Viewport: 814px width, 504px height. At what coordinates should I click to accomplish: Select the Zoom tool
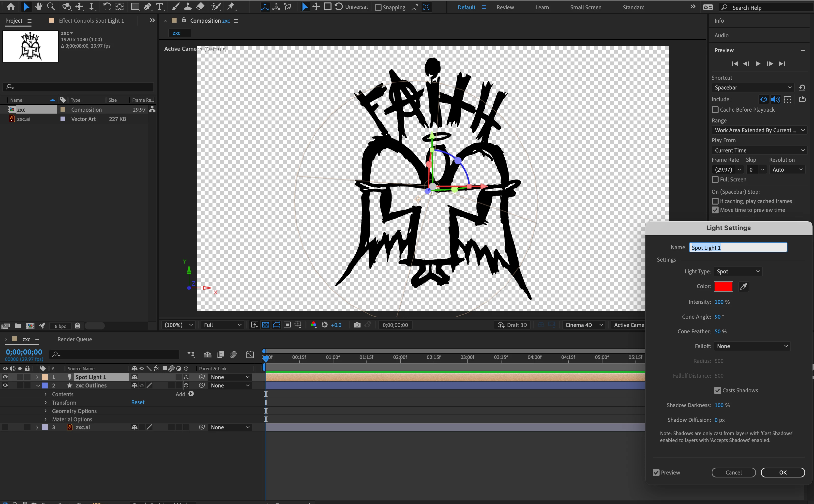(51, 6)
